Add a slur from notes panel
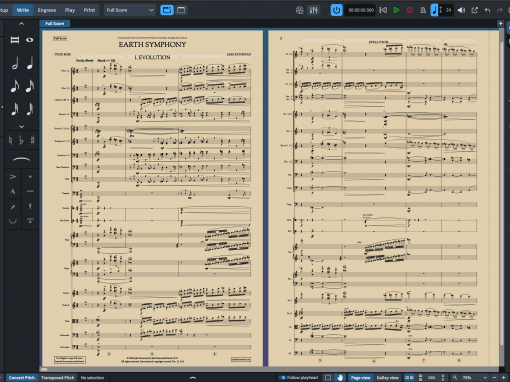This screenshot has height=382, width=510. 21,159
